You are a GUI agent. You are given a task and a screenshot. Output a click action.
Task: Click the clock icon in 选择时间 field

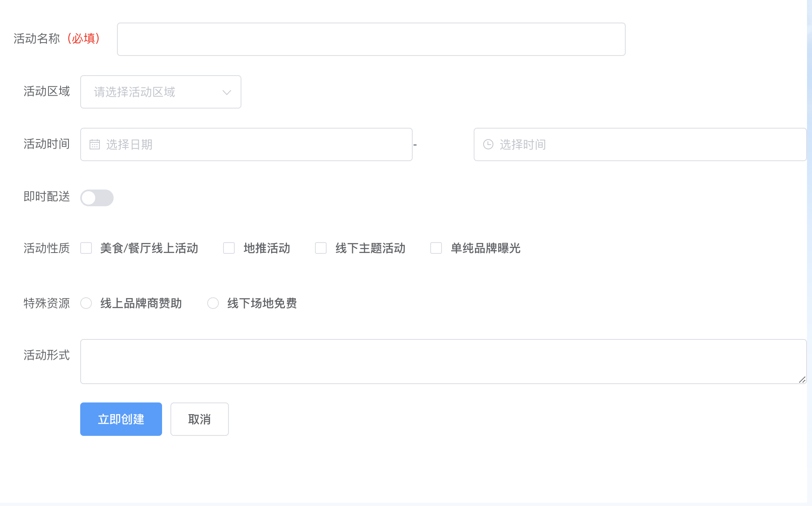(x=488, y=144)
